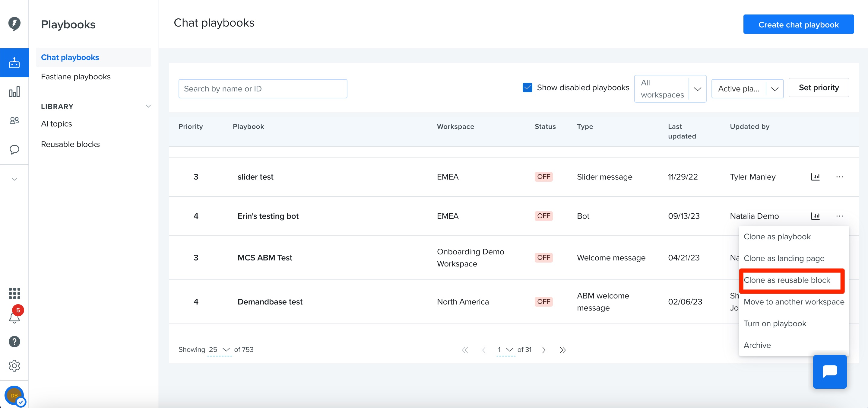Go to the last page of results
Image resolution: width=868 pixels, height=408 pixels.
(562, 350)
